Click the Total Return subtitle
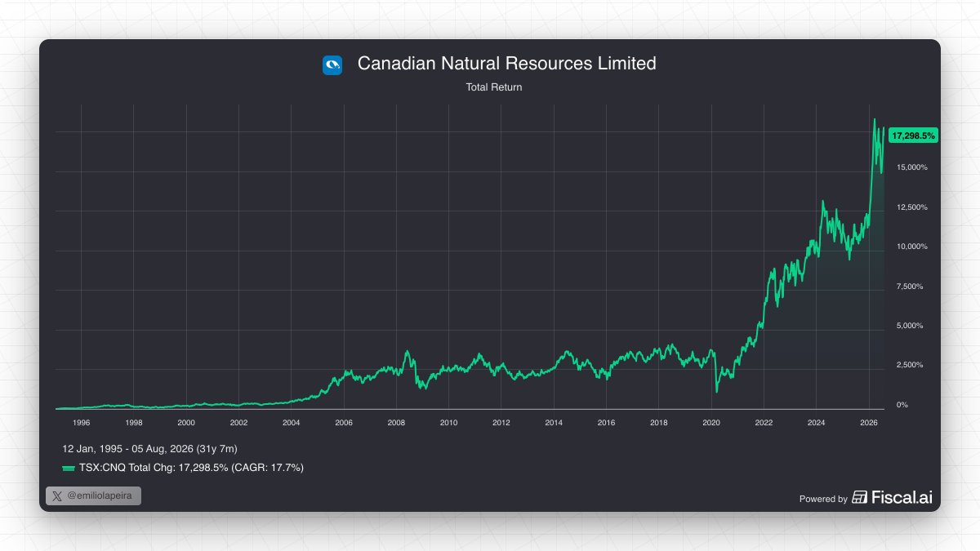980x551 pixels. (494, 87)
